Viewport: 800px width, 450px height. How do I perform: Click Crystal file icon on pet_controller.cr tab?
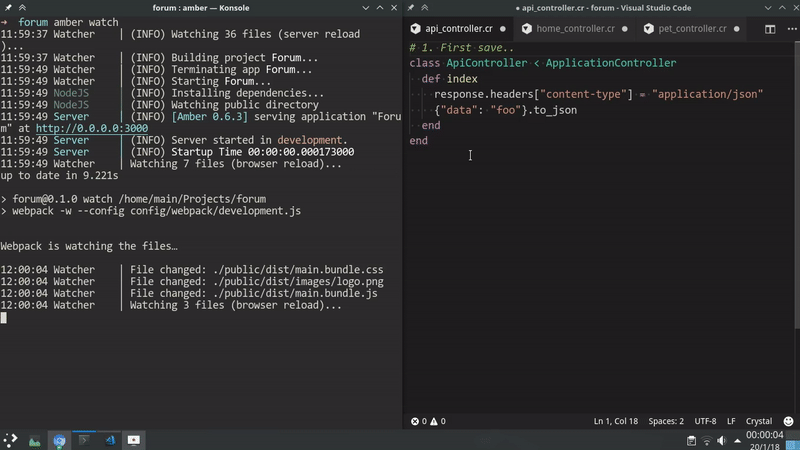[x=648, y=29]
